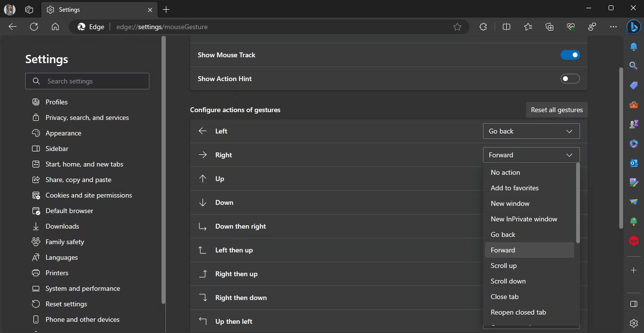Open the Collections icon

[x=549, y=27]
